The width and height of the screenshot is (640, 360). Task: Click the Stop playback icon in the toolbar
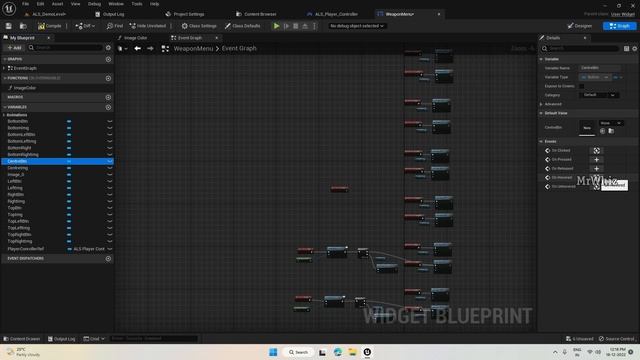tap(296, 26)
